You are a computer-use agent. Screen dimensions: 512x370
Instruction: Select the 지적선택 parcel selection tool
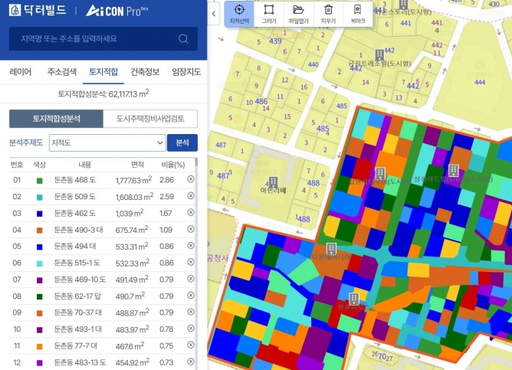[x=239, y=14]
